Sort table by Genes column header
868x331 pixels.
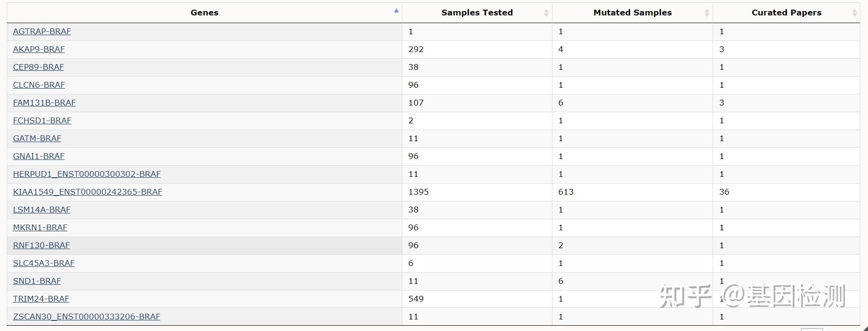pyautogui.click(x=204, y=13)
